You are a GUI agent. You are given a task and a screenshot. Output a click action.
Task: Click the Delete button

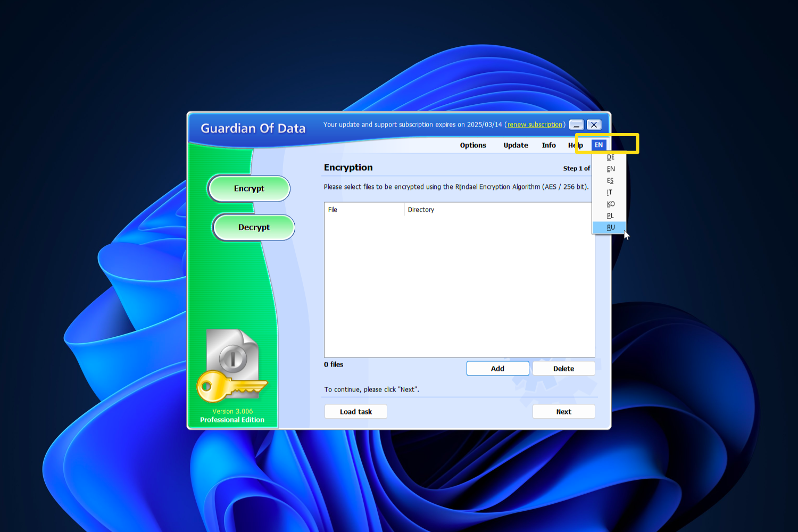pyautogui.click(x=563, y=369)
